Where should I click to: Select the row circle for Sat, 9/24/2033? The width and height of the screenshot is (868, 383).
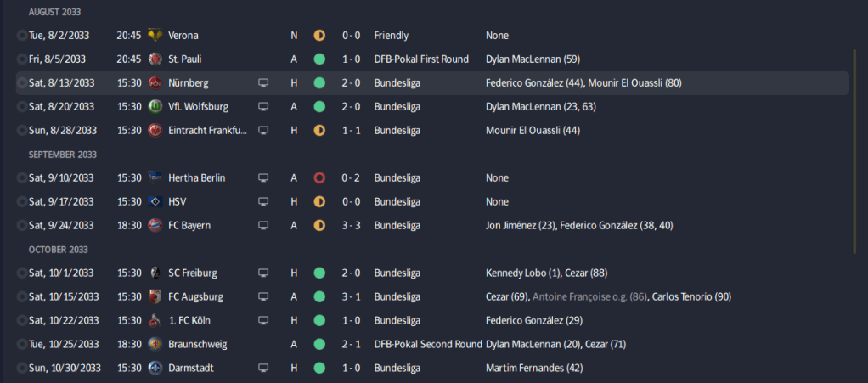[x=21, y=226]
